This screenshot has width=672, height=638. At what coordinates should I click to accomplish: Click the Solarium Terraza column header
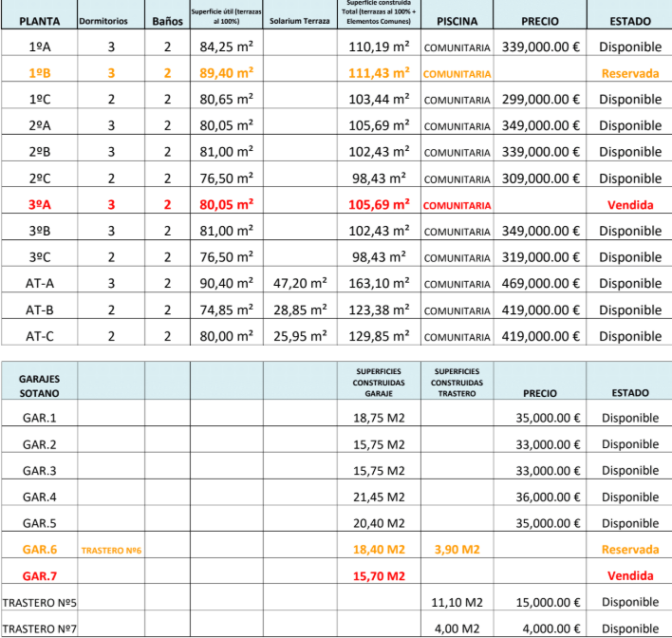(x=299, y=21)
